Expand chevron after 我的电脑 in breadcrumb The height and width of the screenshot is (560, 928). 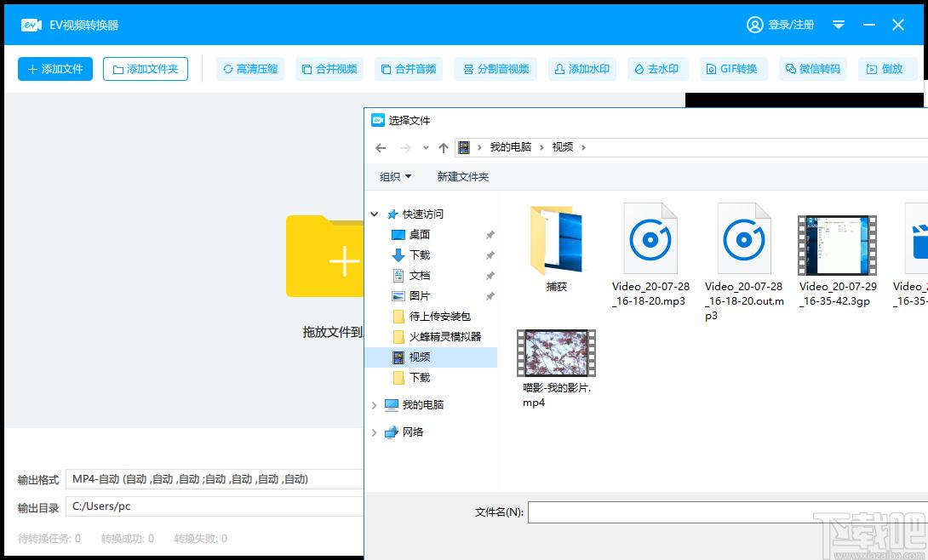(x=541, y=148)
